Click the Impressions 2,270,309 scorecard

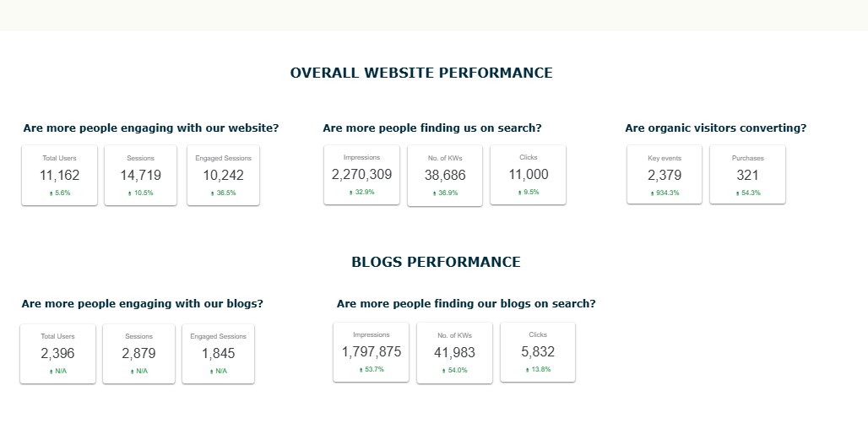click(361, 174)
